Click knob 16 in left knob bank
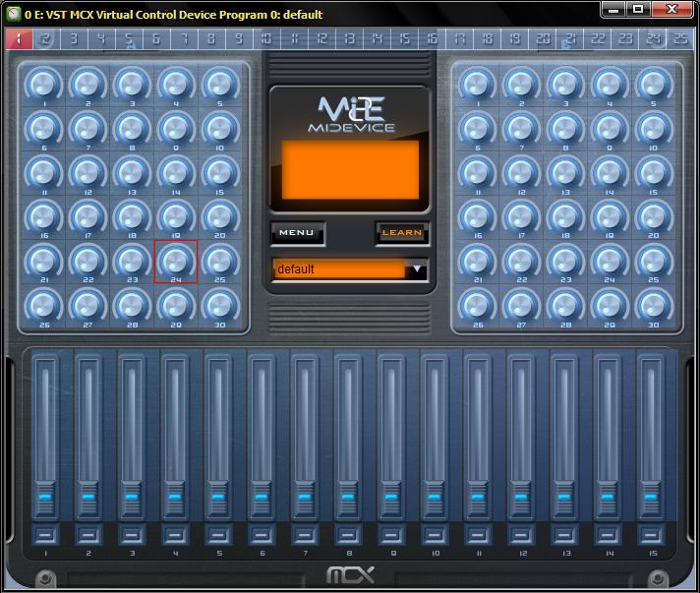 tap(43, 216)
